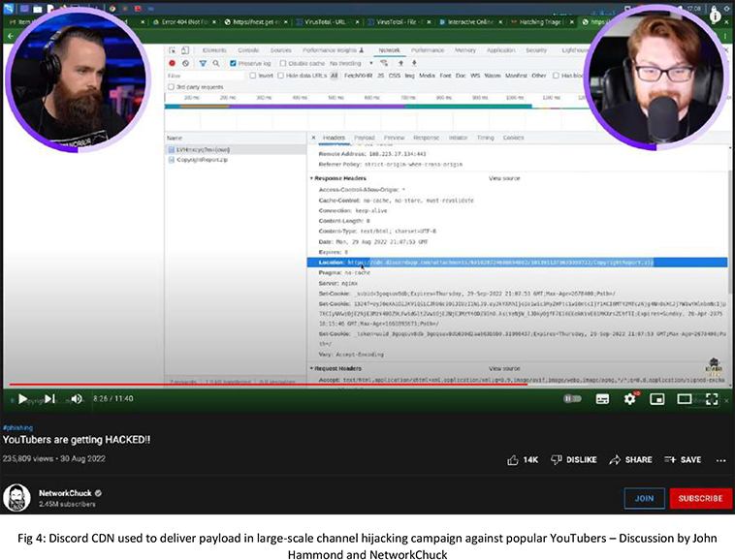The image size is (735, 560).
Task: Filter requests by Doc type
Action: tap(461, 76)
